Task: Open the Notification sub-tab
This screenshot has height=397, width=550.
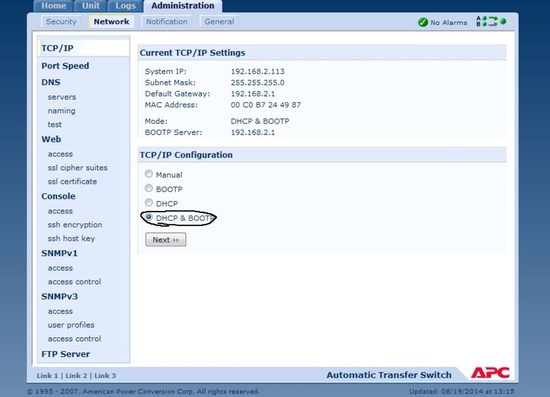Action: pyautogui.click(x=167, y=22)
